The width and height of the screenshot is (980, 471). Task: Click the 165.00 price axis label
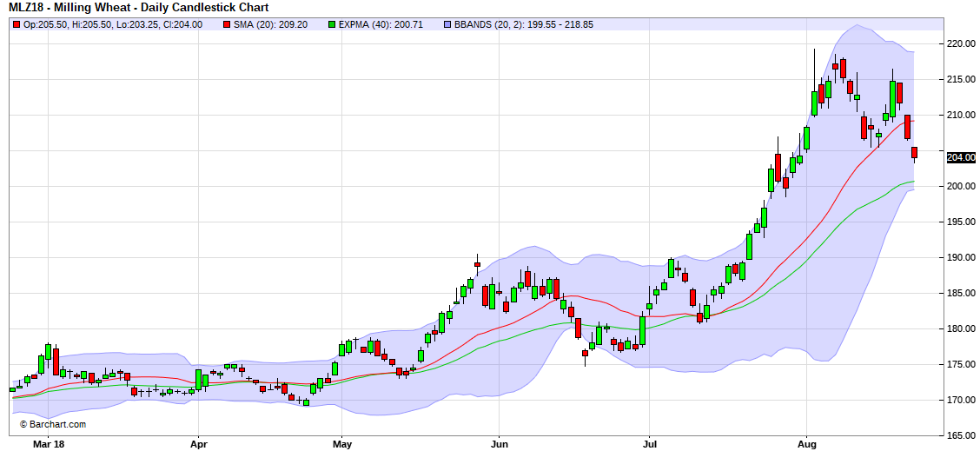coord(961,435)
